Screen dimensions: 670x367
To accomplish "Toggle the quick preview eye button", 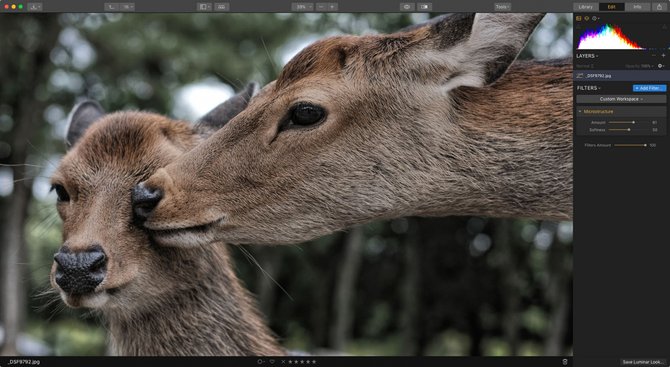I will 407,7.
